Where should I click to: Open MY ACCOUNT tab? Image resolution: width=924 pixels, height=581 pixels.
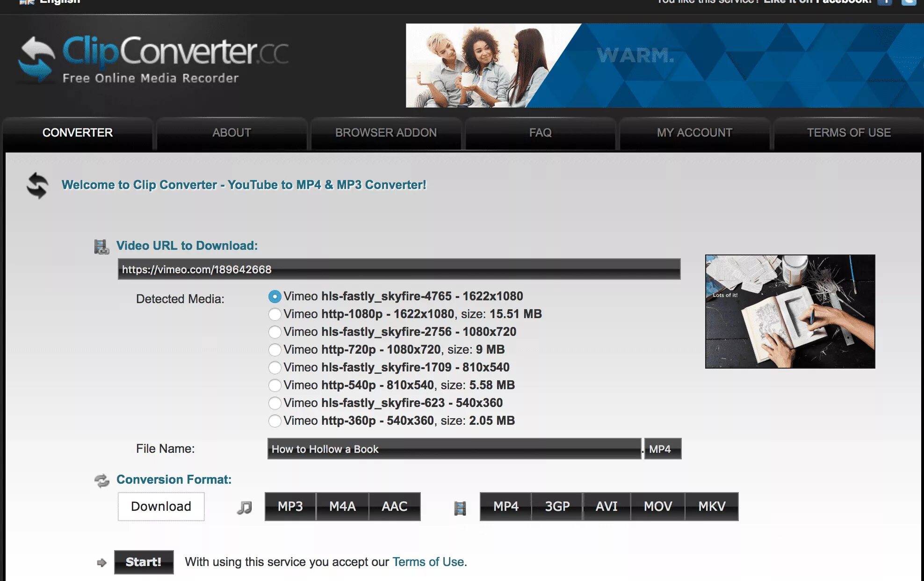pos(694,132)
